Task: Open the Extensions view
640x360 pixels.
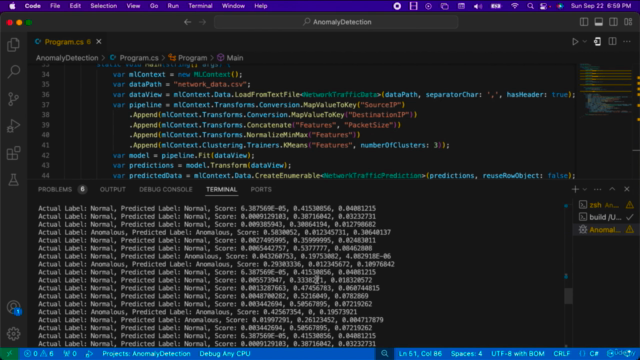Action: tap(13, 153)
